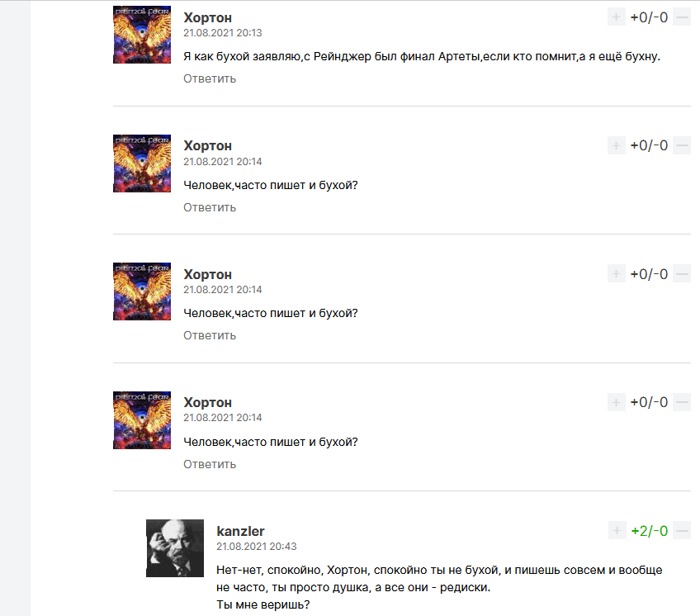Upvote the second 20:14 Хортон comment
700x616 pixels.
click(616, 274)
